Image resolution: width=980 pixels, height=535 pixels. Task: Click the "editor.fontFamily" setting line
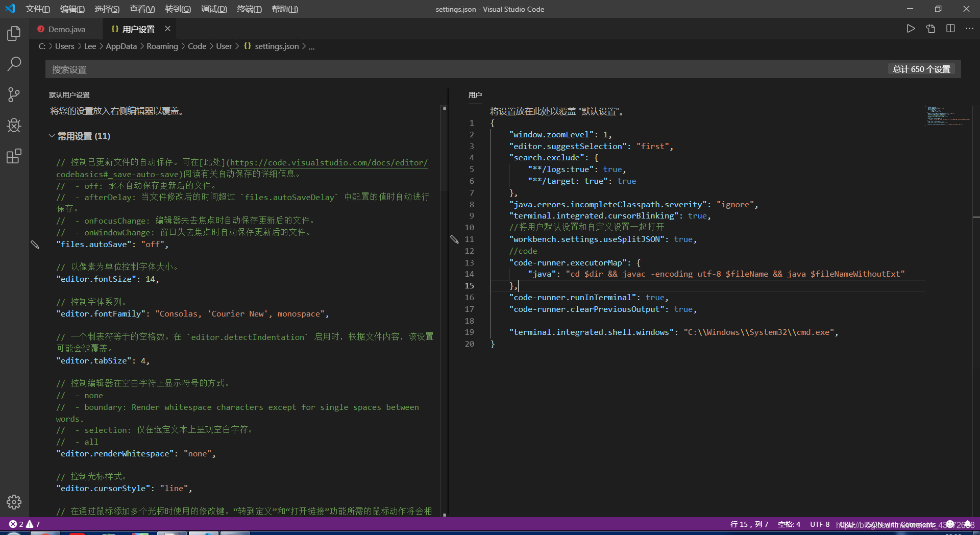(x=192, y=314)
